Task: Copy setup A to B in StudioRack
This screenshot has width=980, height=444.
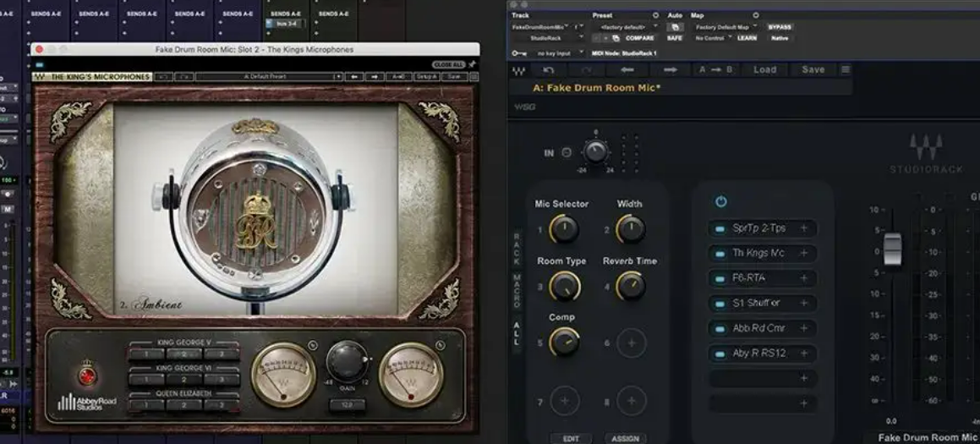Action: (x=715, y=70)
